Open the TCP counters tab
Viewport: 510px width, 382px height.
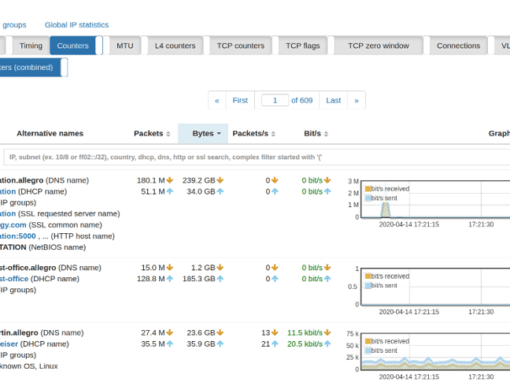click(x=240, y=46)
